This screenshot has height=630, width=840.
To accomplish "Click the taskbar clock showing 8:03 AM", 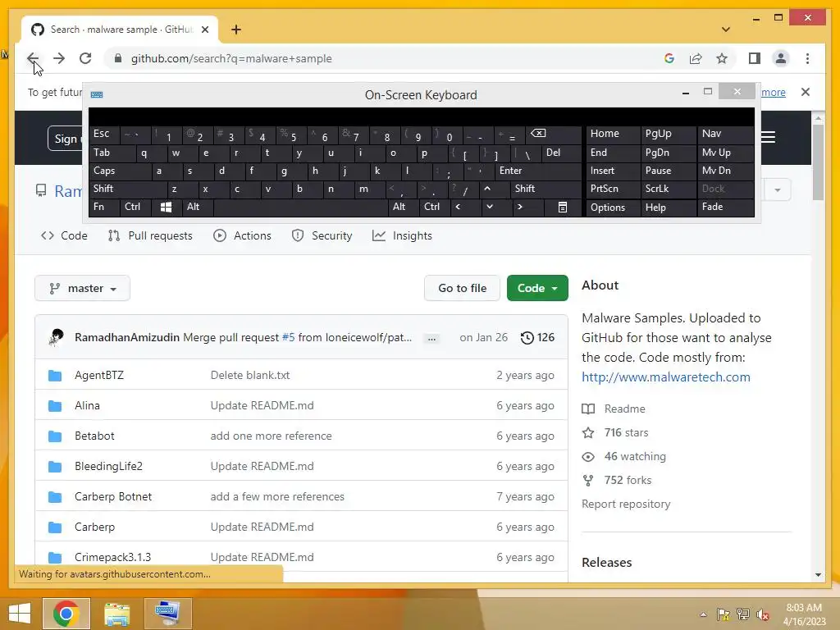I will pos(804,614).
